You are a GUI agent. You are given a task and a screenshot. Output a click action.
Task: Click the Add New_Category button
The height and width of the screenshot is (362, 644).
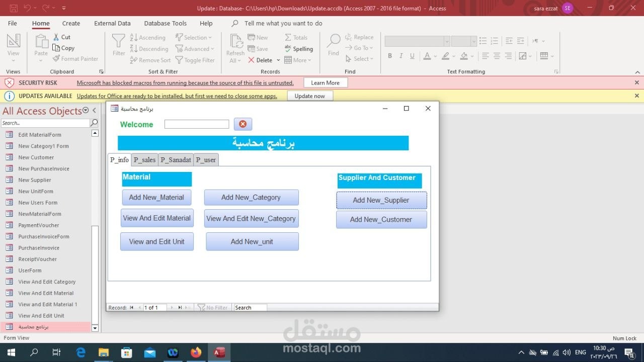(x=251, y=197)
